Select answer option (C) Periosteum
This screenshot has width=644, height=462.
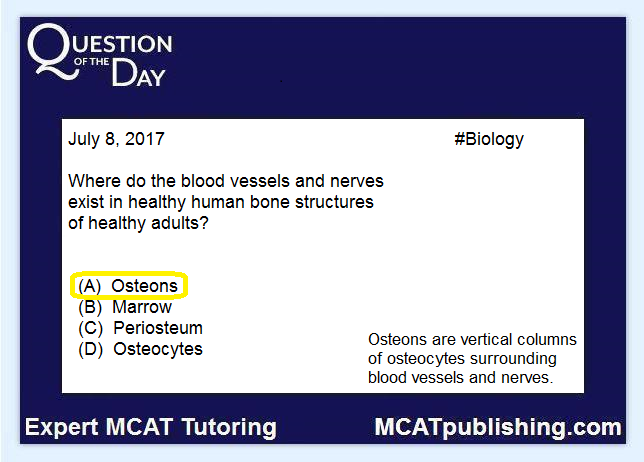(x=140, y=328)
